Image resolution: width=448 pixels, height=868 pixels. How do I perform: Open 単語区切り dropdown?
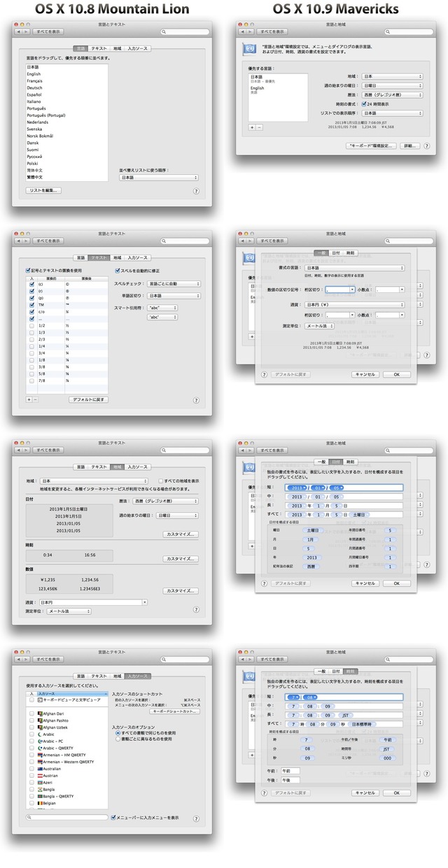coord(173,296)
